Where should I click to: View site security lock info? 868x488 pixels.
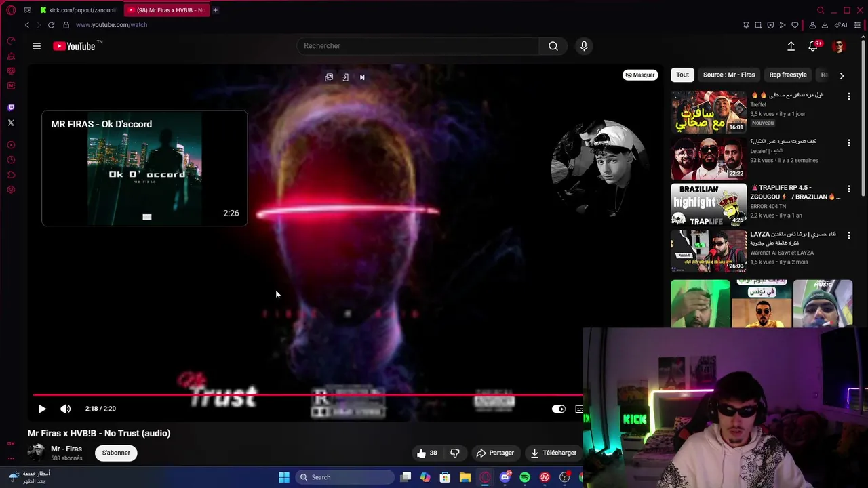[66, 25]
